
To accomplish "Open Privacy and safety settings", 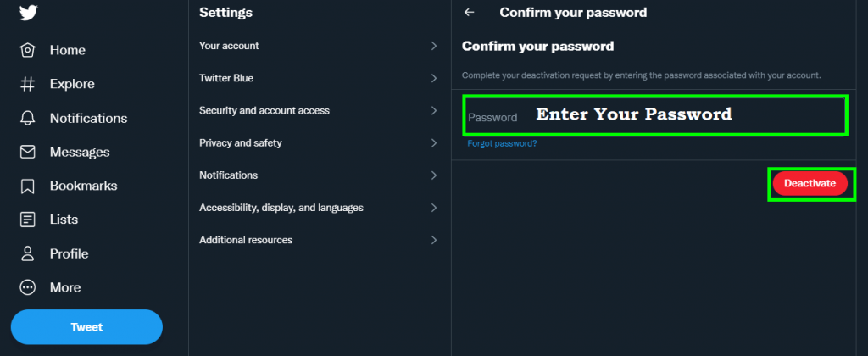I will 241,142.
